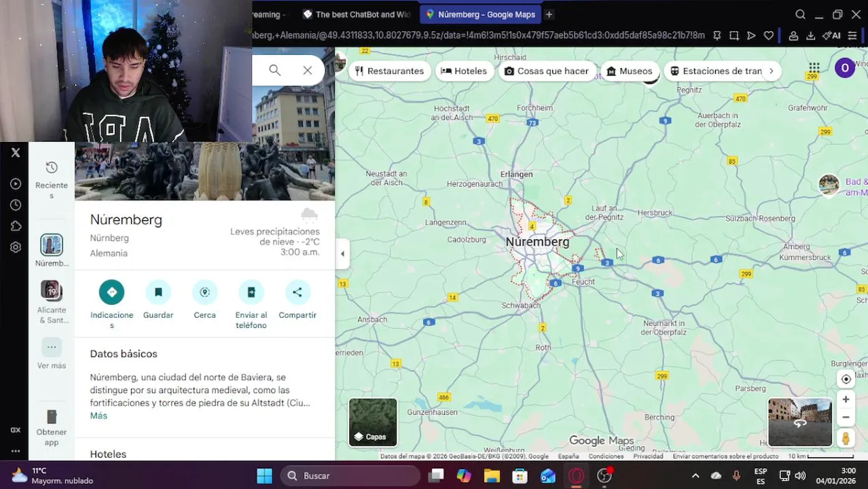Click the Compartir share button
This screenshot has width=868, height=489.
point(297,292)
